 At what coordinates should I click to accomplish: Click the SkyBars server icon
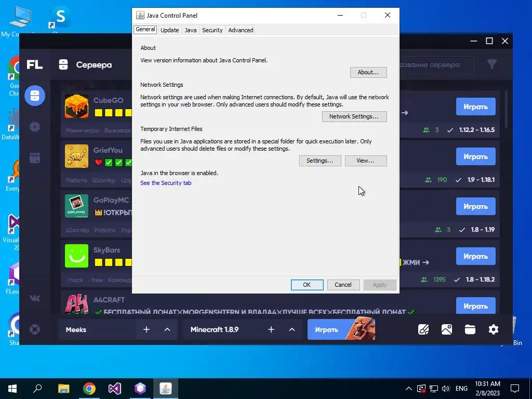pyautogui.click(x=77, y=256)
